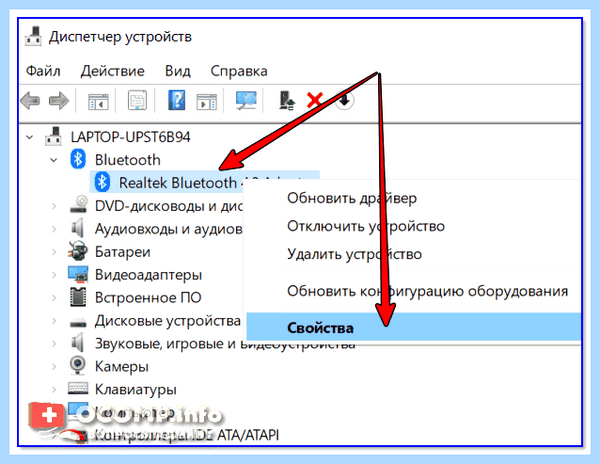Show or hide console tree icon
600x464 pixels.
pyautogui.click(x=98, y=101)
